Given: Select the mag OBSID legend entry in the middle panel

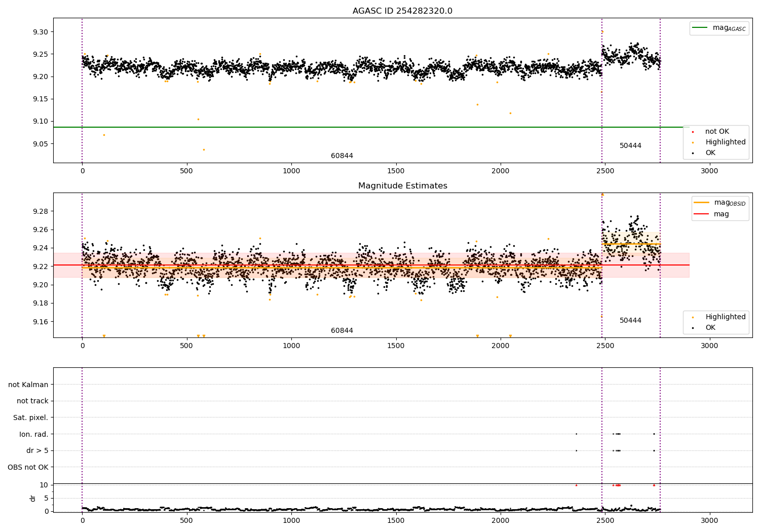Looking at the screenshot, I should [720, 203].
